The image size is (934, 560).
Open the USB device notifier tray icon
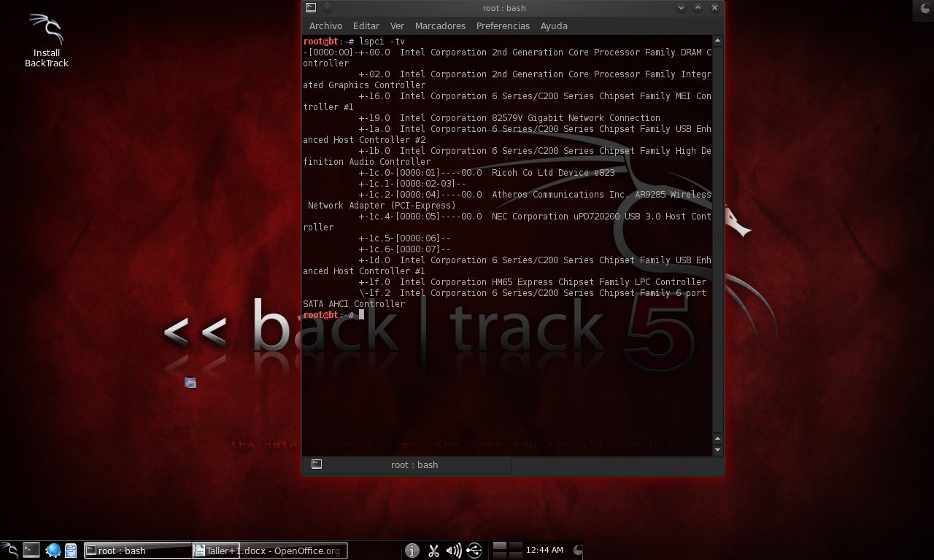pyautogui.click(x=474, y=551)
